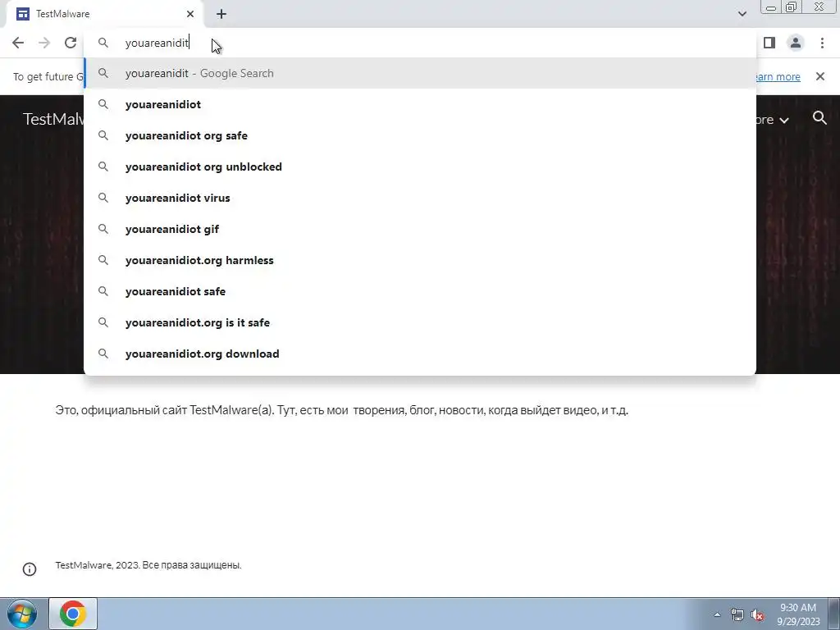The width and height of the screenshot is (840, 630).
Task: Select suggestion 'youareanidiot gif'
Action: [420, 229]
